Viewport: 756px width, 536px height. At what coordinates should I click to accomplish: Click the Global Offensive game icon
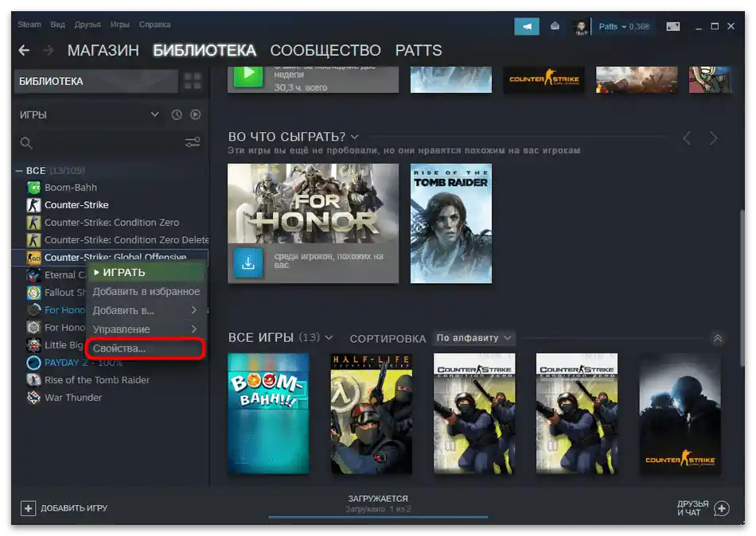[x=33, y=258]
